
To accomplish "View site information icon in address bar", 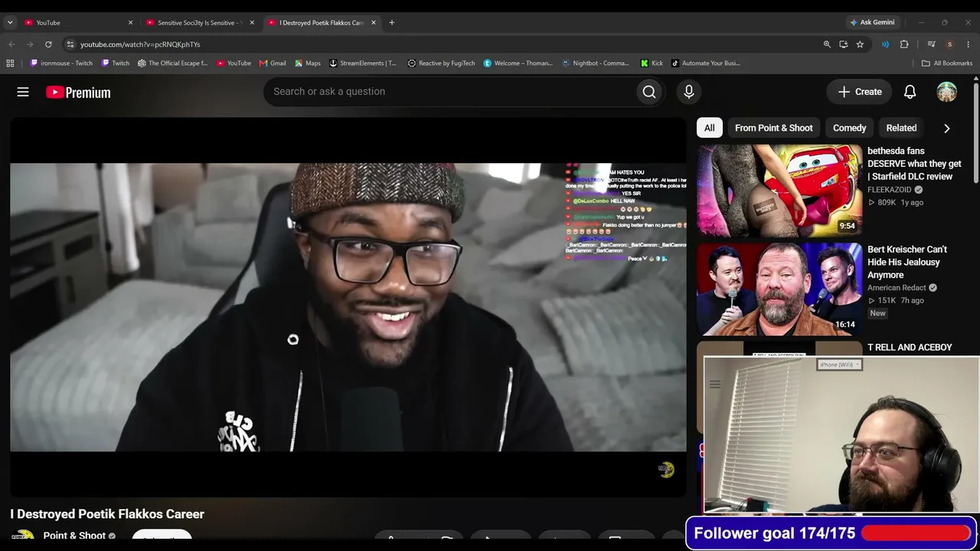I will [70, 44].
